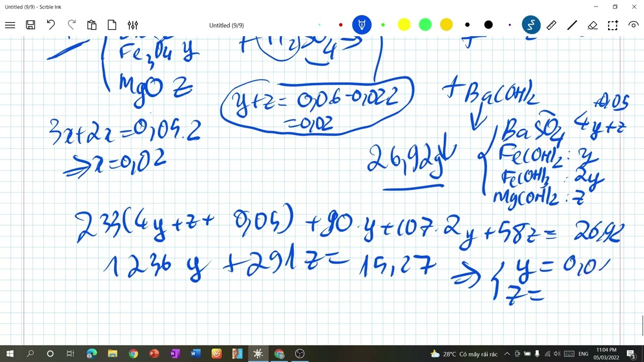Select the medium black pen
This screenshot has height=362, width=644.
tap(467, 25)
